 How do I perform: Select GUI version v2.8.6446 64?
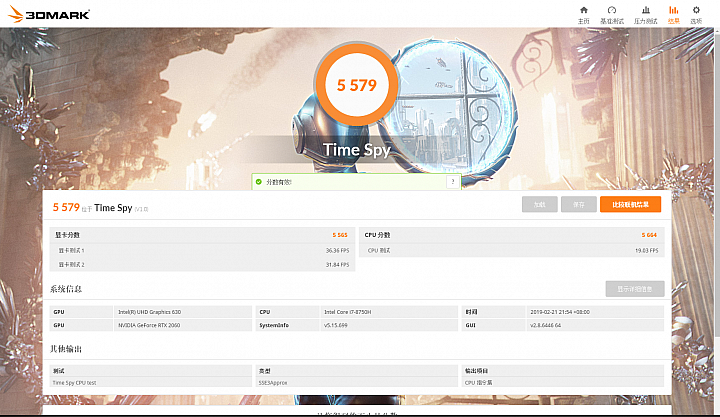pyautogui.click(x=546, y=325)
